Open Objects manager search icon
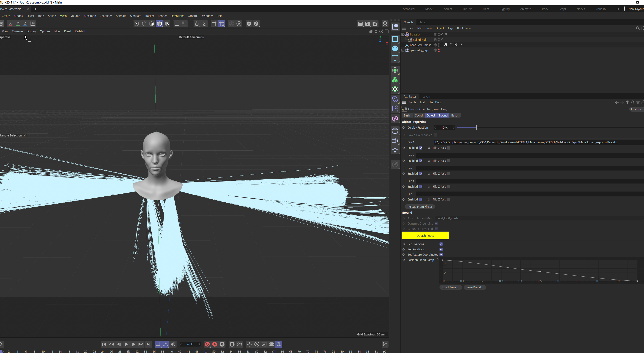Screen dimensions: 644x353 click(x=638, y=28)
